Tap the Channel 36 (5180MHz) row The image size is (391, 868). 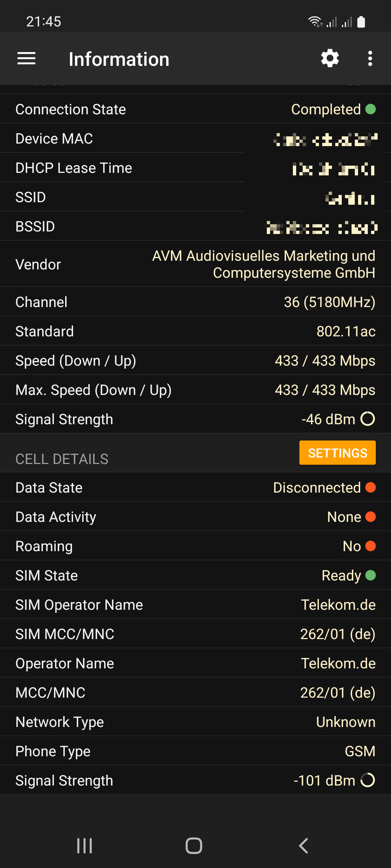point(195,302)
